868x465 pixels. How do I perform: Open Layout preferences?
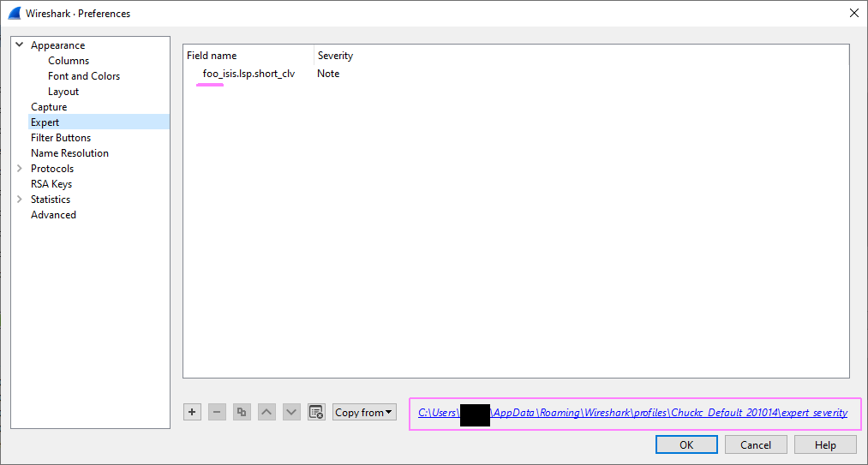point(63,92)
